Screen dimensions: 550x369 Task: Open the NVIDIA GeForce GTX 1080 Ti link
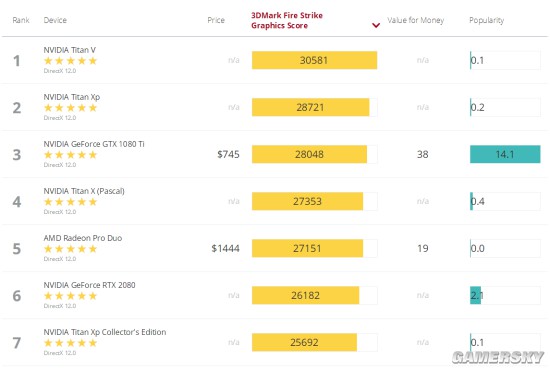tap(94, 144)
